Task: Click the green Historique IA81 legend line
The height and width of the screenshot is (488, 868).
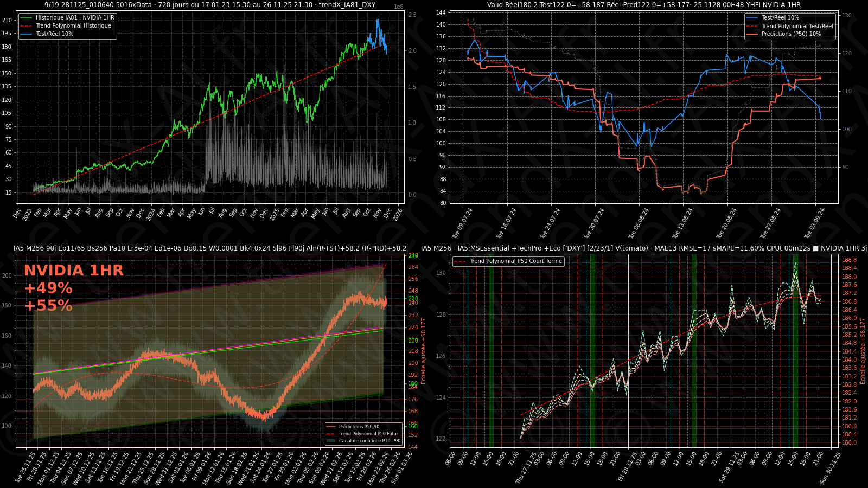Action: [27, 18]
